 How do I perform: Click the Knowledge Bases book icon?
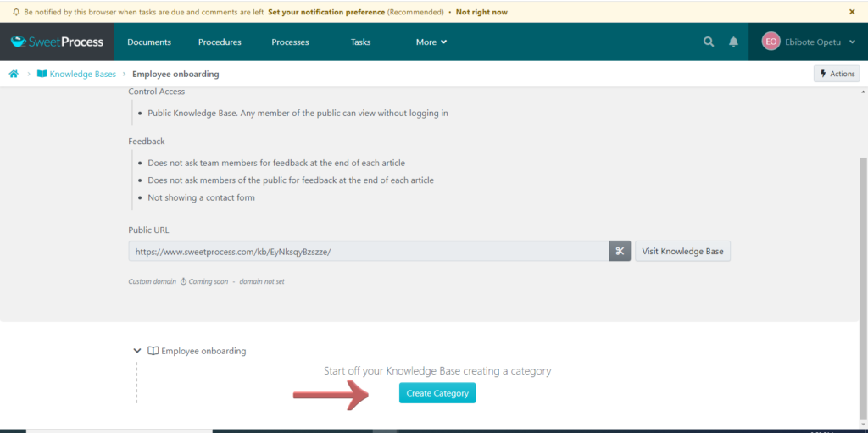[x=42, y=74]
